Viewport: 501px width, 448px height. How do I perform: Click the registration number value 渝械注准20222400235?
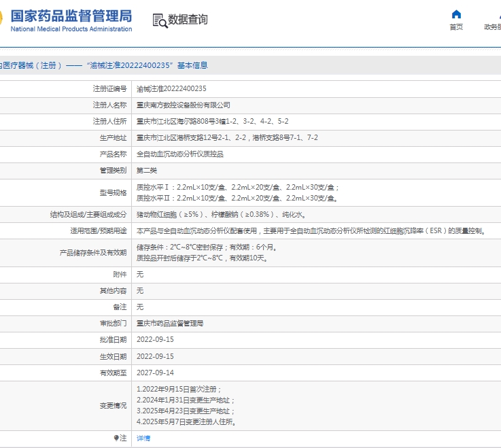[x=171, y=89]
